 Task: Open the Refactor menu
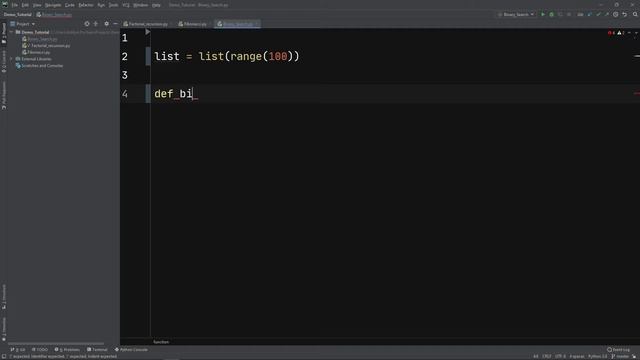[86, 5]
